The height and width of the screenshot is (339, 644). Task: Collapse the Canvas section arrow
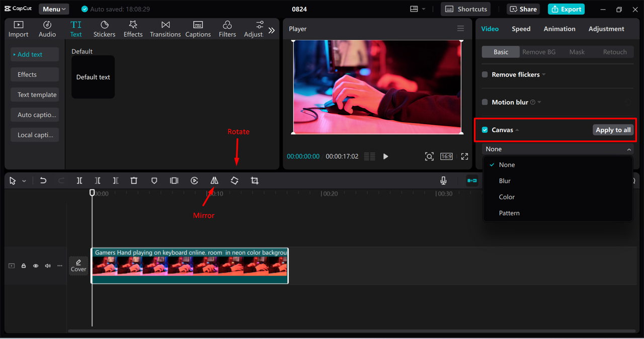pos(517,130)
